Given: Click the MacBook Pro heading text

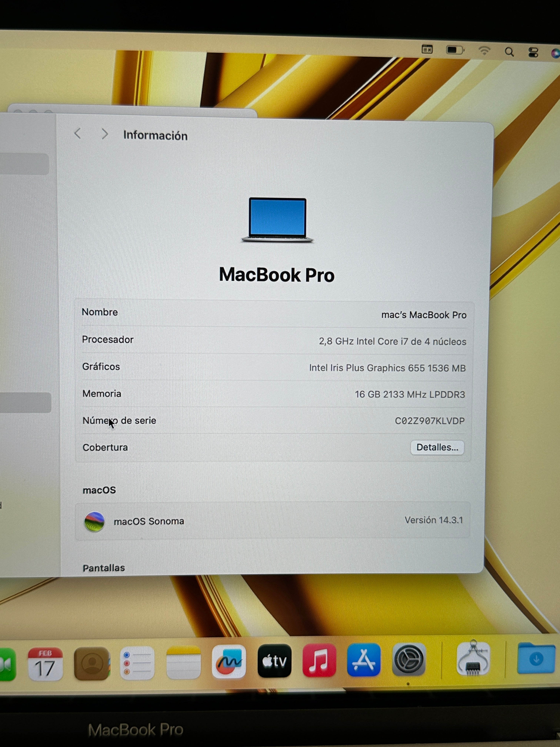Looking at the screenshot, I should coord(277,275).
